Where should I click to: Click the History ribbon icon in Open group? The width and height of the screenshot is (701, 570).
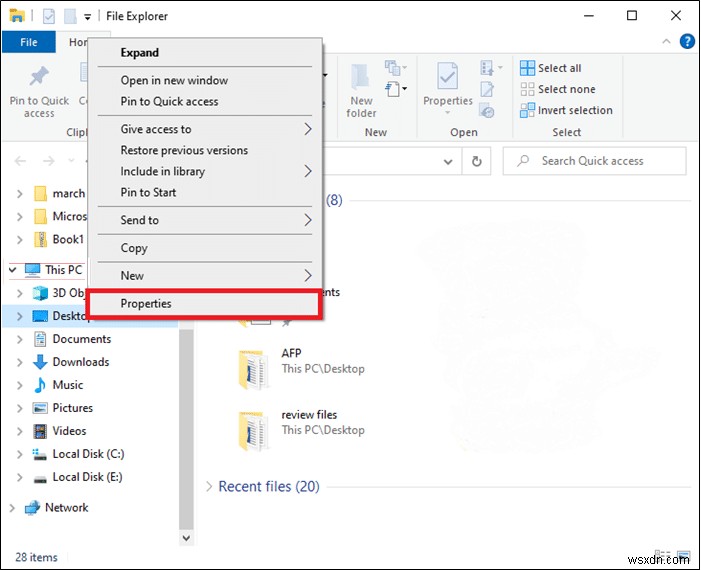click(x=487, y=110)
